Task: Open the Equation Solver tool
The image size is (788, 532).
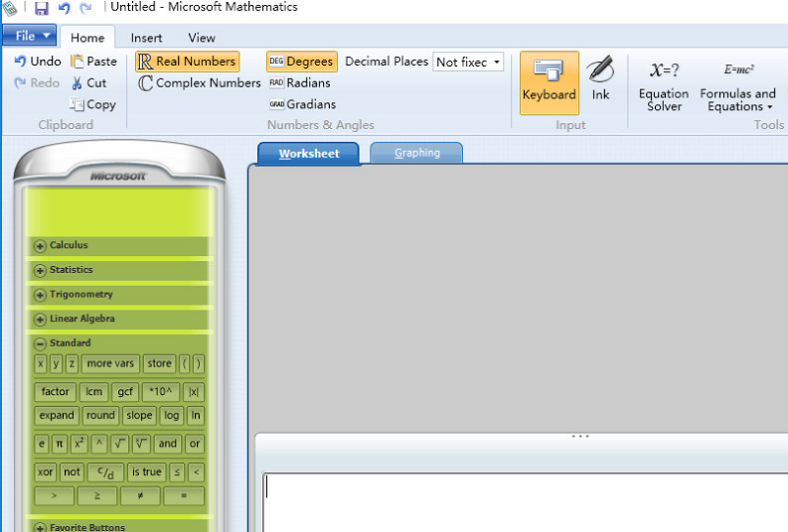Action: click(x=664, y=87)
